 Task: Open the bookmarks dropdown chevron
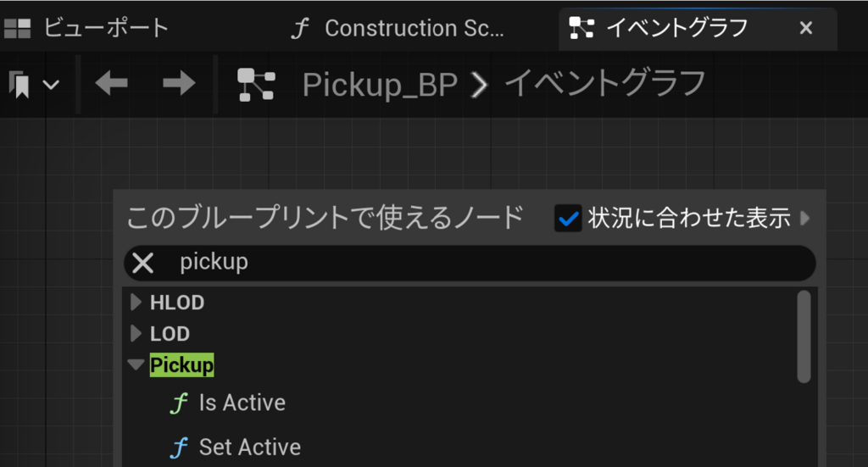click(51, 85)
